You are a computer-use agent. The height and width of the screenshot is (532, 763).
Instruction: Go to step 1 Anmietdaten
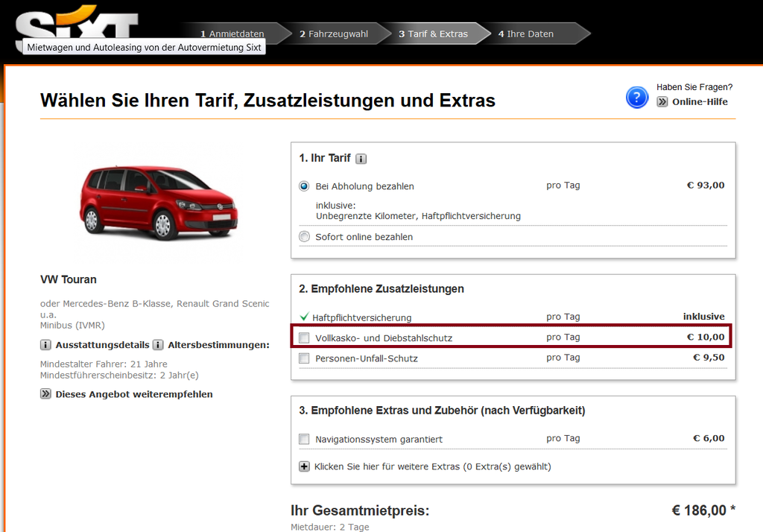tap(232, 34)
